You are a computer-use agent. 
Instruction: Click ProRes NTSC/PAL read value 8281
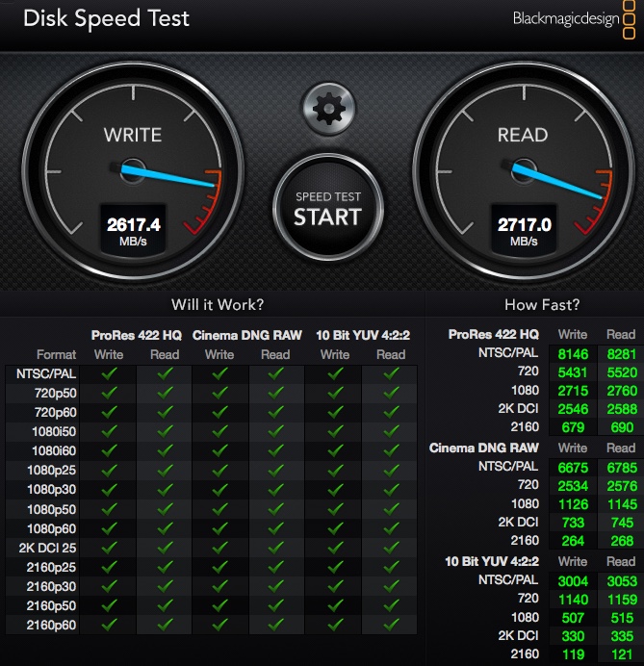pos(622,354)
